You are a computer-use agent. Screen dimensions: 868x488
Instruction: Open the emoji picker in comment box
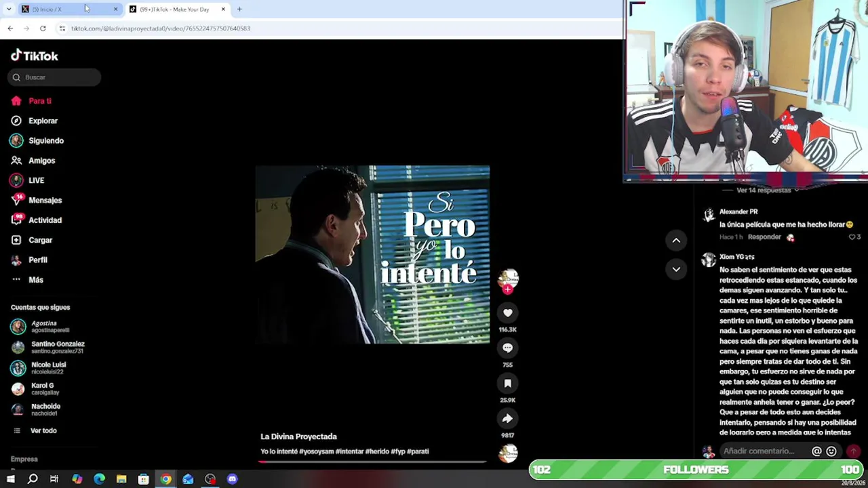pos(831,451)
